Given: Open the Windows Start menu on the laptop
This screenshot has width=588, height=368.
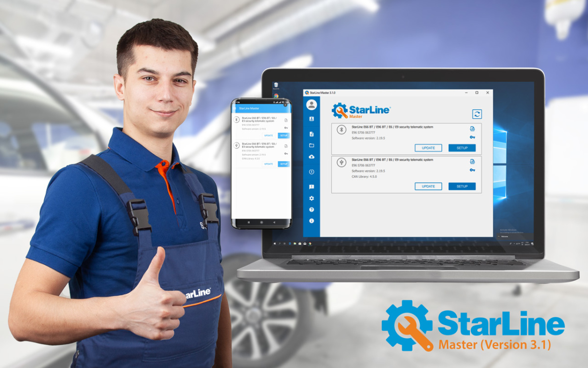Looking at the screenshot, I should pyautogui.click(x=274, y=243).
